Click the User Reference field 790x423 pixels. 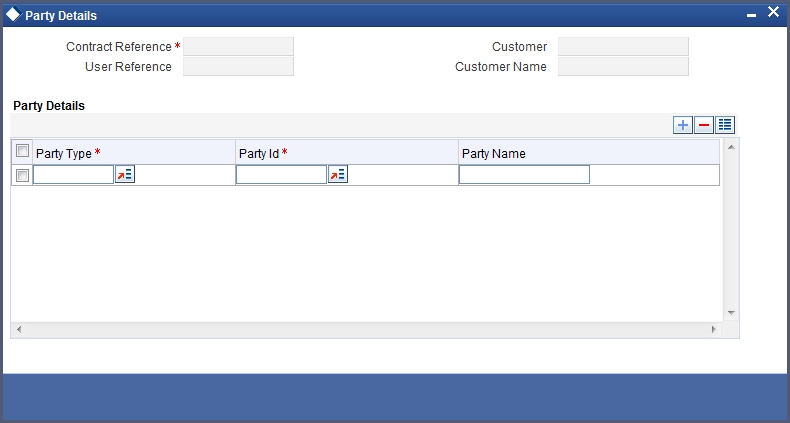click(238, 66)
